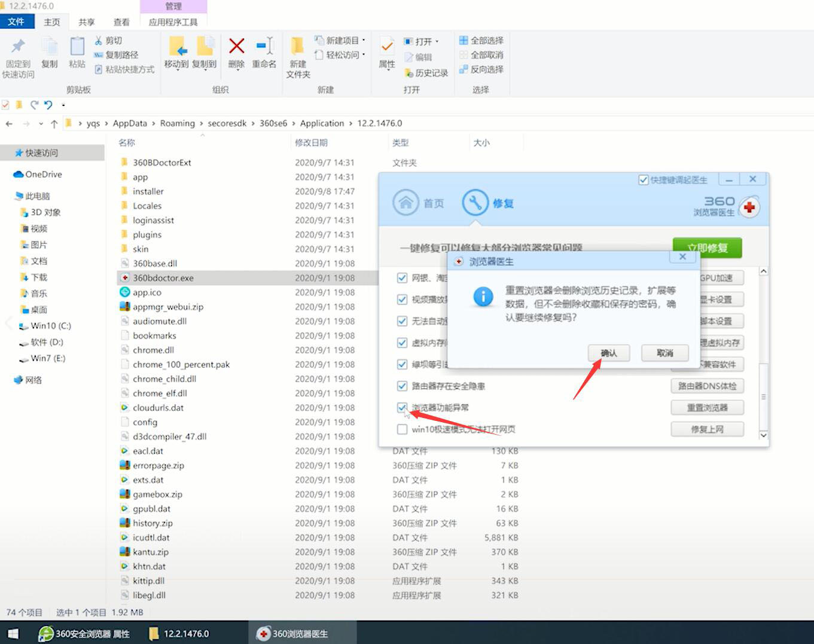The image size is (814, 644).
Task: Click the red Delete (删除) icon
Action: (237, 46)
